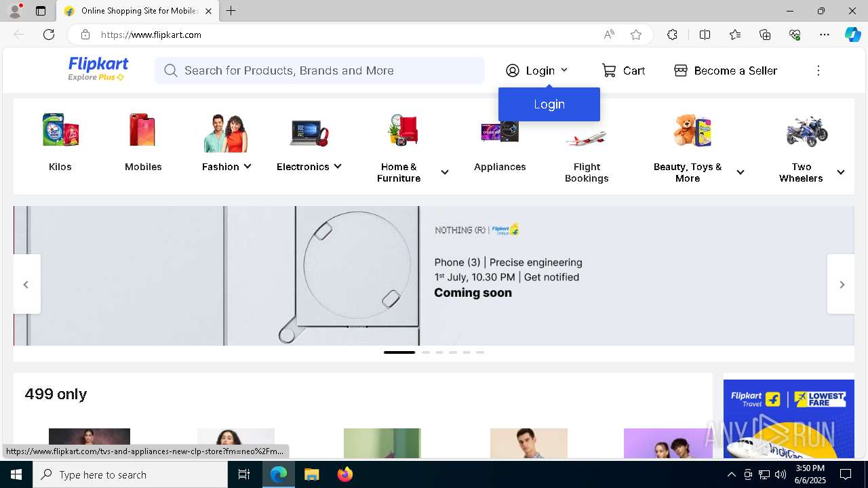Go to previous banner slide
868x488 pixels.
[26, 285]
